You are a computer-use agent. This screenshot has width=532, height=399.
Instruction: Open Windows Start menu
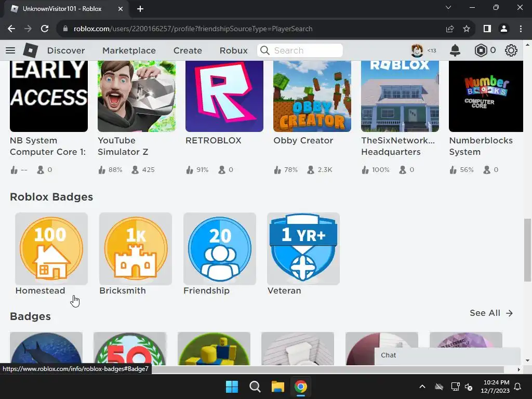pos(232,387)
